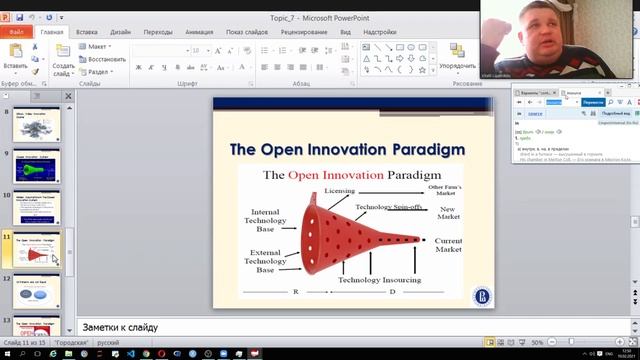Switch to the Вставка ribbon tab

(x=87, y=32)
